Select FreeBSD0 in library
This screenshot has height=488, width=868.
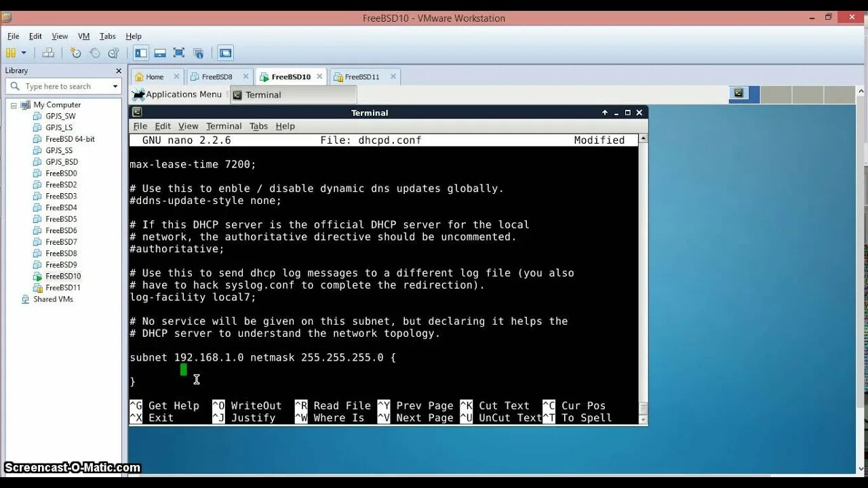(x=61, y=174)
